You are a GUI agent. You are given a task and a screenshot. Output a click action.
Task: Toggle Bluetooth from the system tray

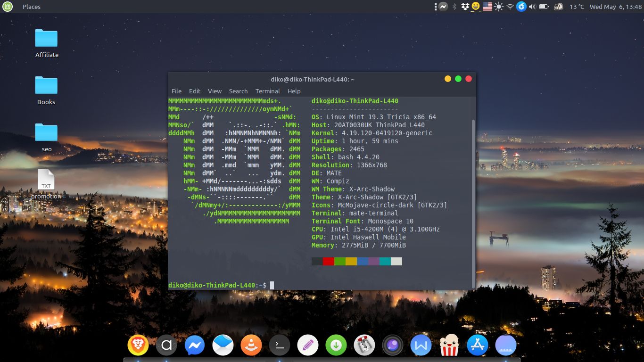click(x=454, y=7)
